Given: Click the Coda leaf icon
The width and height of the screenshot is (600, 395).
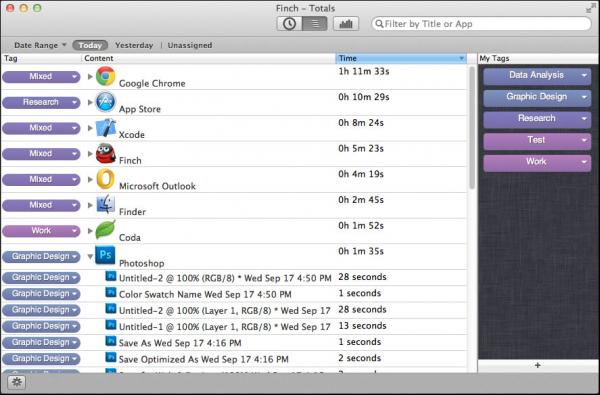Looking at the screenshot, I should (105, 230).
